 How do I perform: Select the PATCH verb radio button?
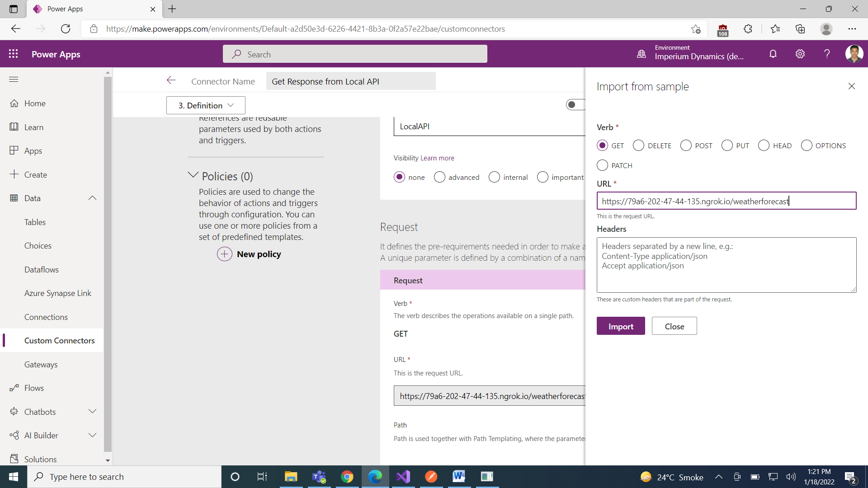(602, 165)
